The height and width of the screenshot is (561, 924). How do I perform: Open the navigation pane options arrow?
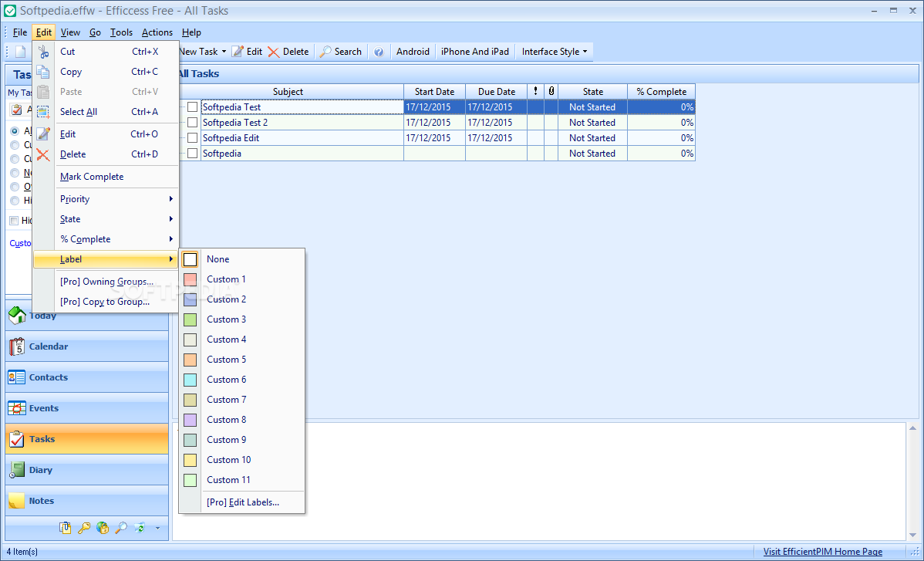pyautogui.click(x=157, y=528)
